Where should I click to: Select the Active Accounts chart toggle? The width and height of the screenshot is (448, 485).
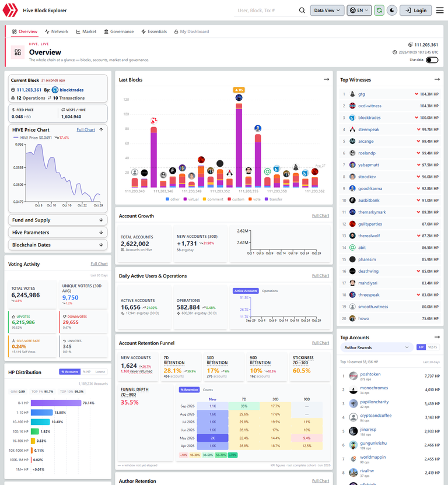(246, 291)
